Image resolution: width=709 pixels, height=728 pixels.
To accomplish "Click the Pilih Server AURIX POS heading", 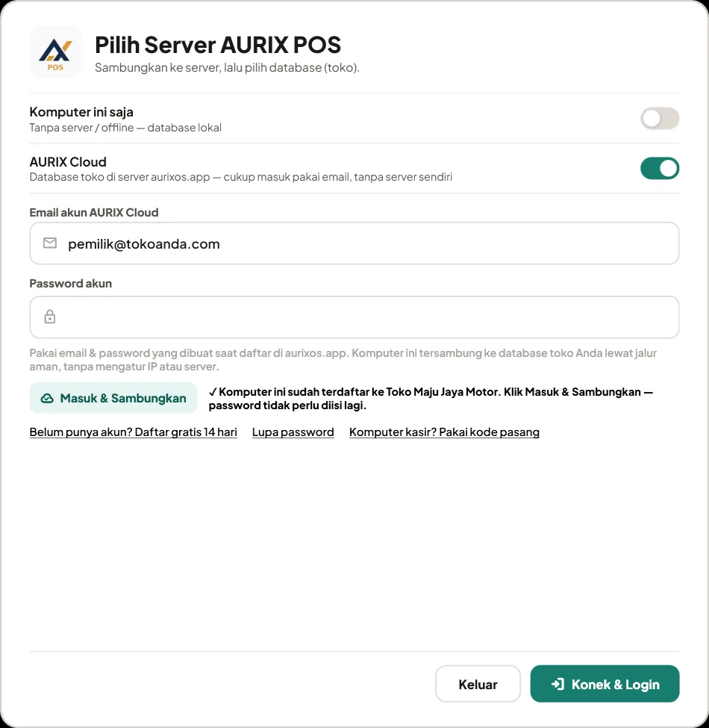I will tap(218, 45).
